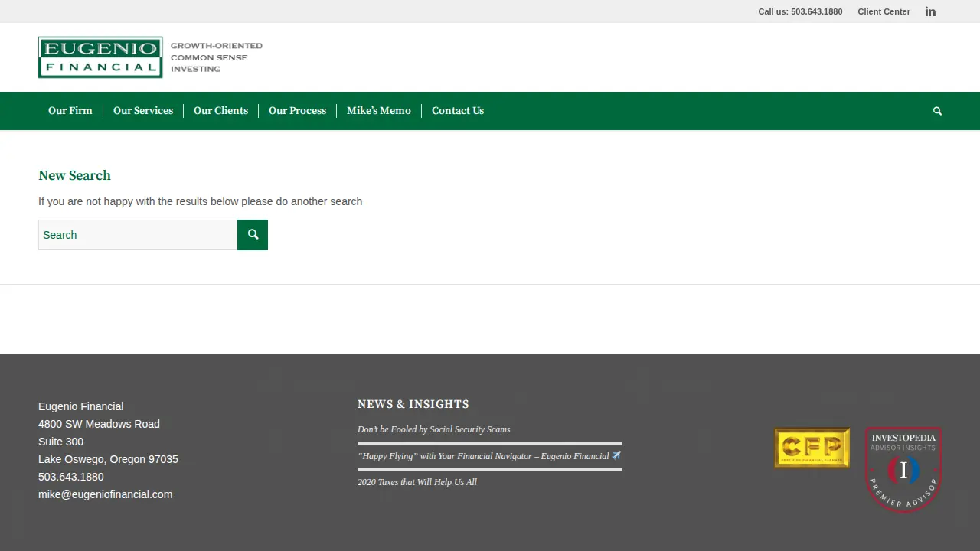Click the Suite 300 address line
980x551 pixels.
pos(61,442)
